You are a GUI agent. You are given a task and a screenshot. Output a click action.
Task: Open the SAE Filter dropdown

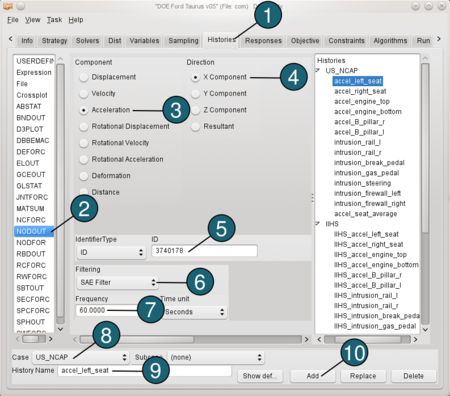click(x=117, y=282)
